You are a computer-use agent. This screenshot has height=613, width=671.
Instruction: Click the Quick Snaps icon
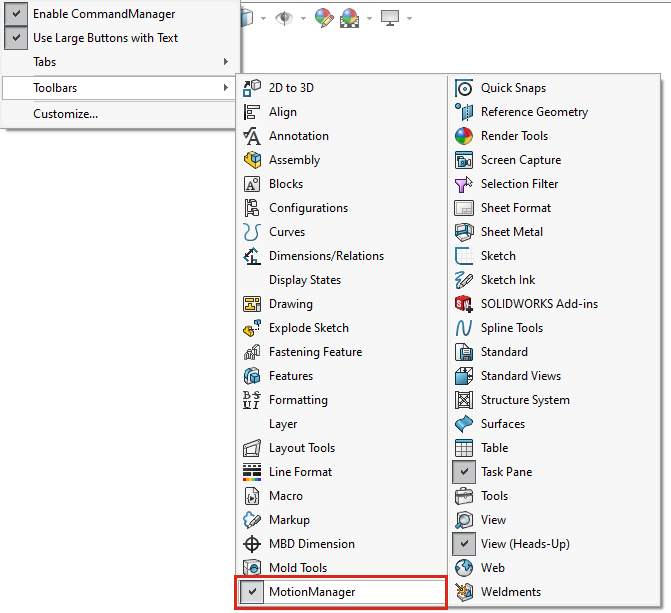(x=464, y=88)
